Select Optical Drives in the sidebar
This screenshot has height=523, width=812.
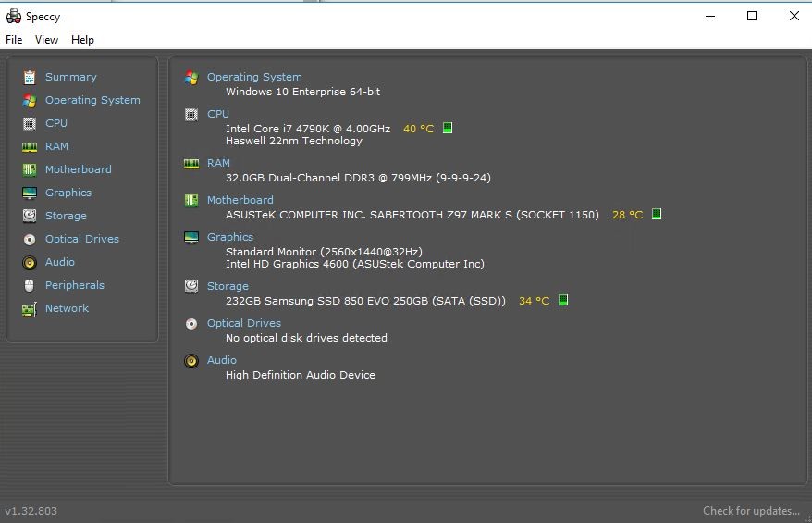point(81,239)
